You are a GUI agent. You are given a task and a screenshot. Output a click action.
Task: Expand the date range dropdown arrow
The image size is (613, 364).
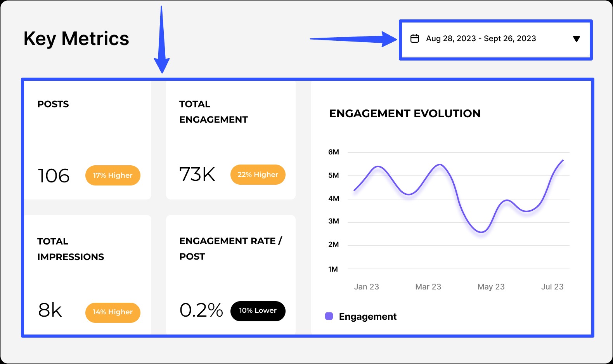click(x=576, y=39)
